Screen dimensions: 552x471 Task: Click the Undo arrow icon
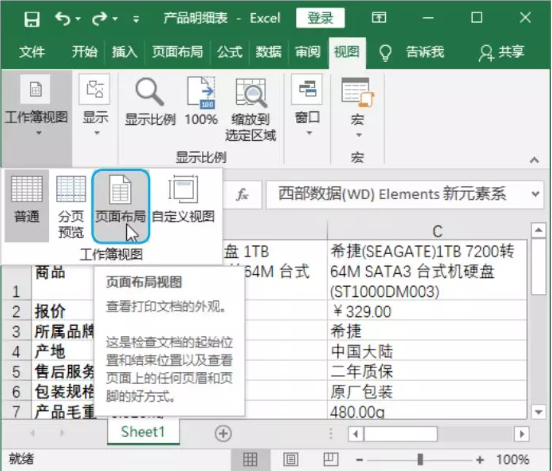[x=63, y=18]
